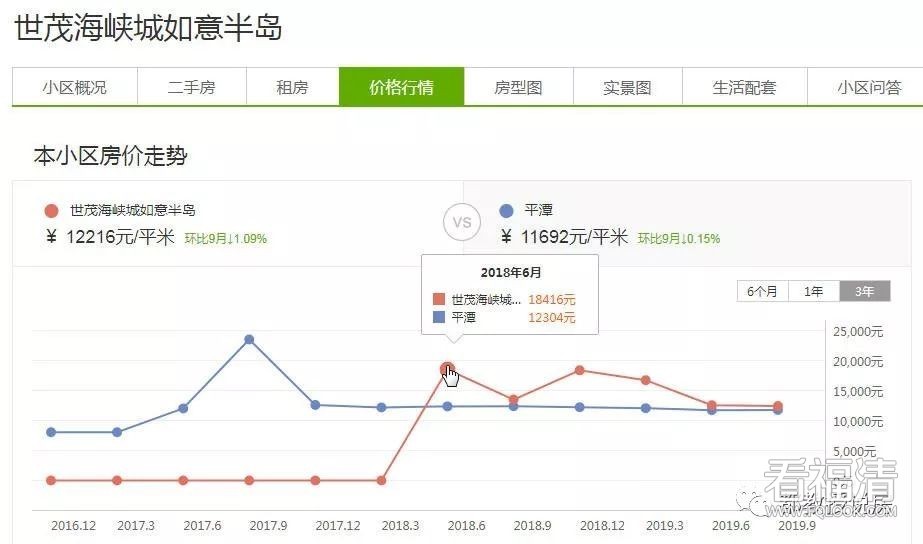Click the VS circle icon
The width and height of the screenshot is (923, 544).
[x=462, y=222]
